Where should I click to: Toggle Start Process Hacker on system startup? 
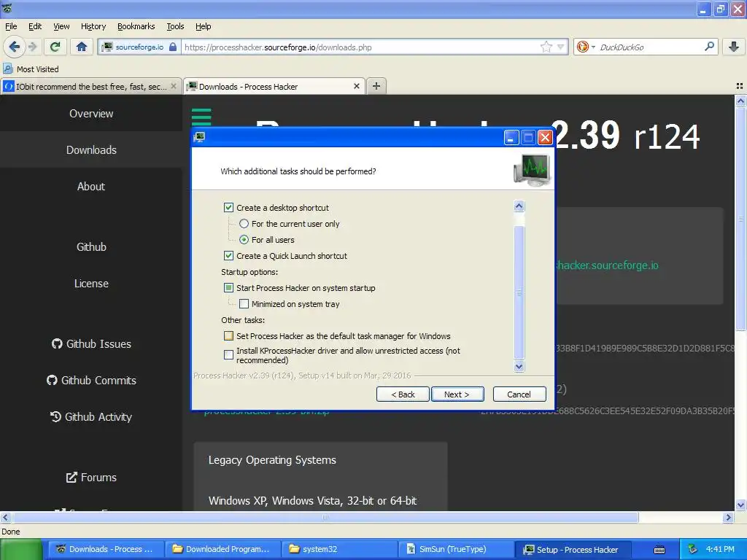pos(228,287)
